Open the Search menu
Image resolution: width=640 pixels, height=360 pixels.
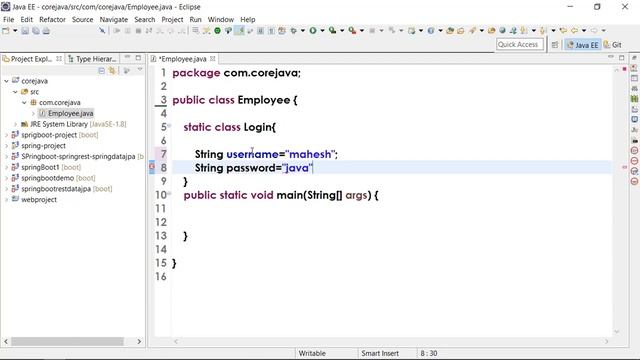point(144,20)
